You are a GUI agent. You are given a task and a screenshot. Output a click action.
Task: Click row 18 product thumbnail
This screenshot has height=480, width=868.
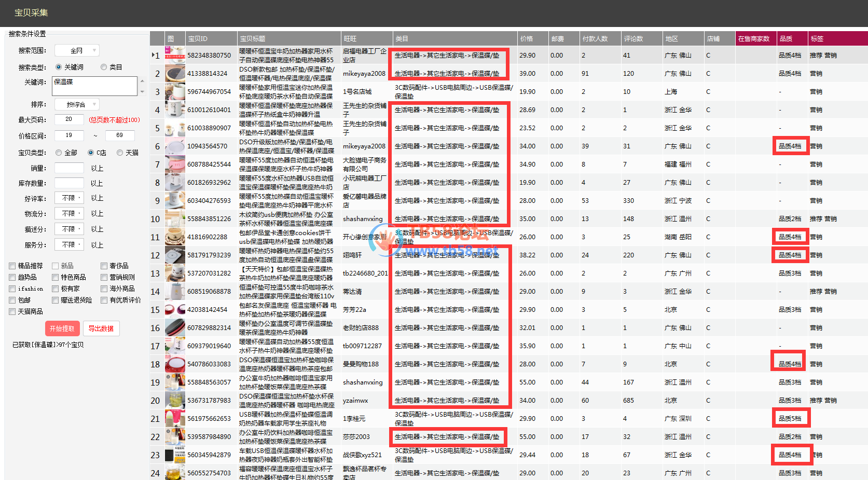tap(175, 364)
